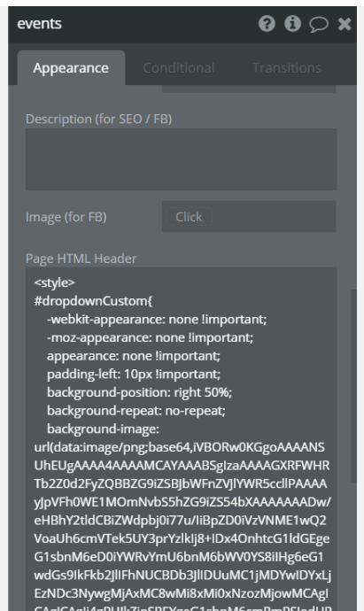Viewport: 364px width, 611px height.
Task: Switch to the Appearance tab
Action: coord(71,68)
